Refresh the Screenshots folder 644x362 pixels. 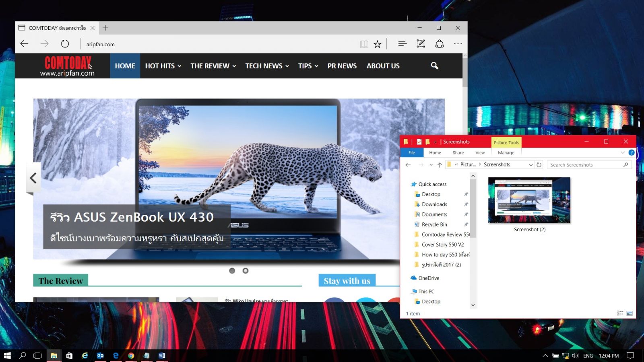[539, 165]
